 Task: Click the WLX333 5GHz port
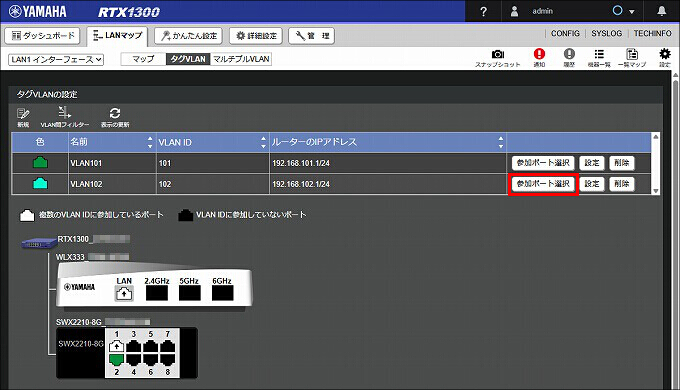pyautogui.click(x=190, y=293)
